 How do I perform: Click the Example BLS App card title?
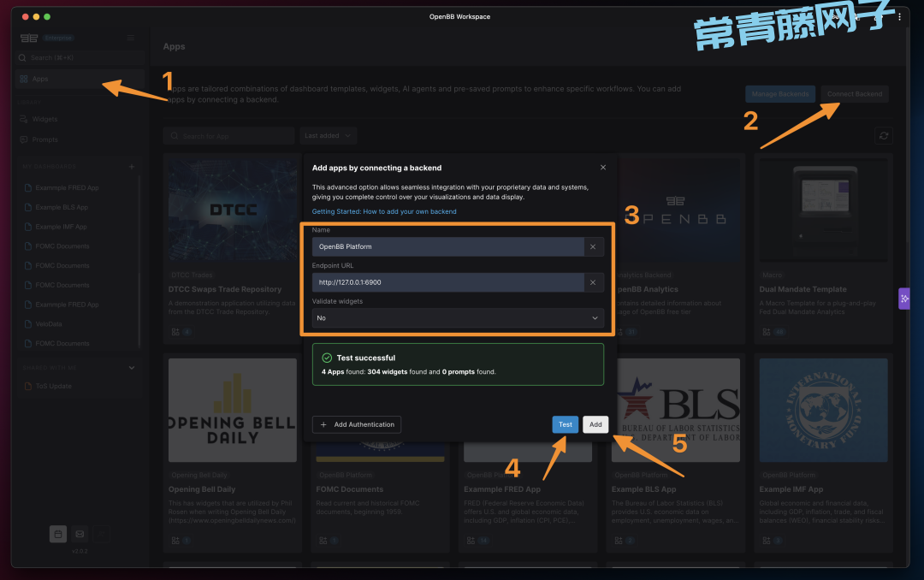click(643, 489)
